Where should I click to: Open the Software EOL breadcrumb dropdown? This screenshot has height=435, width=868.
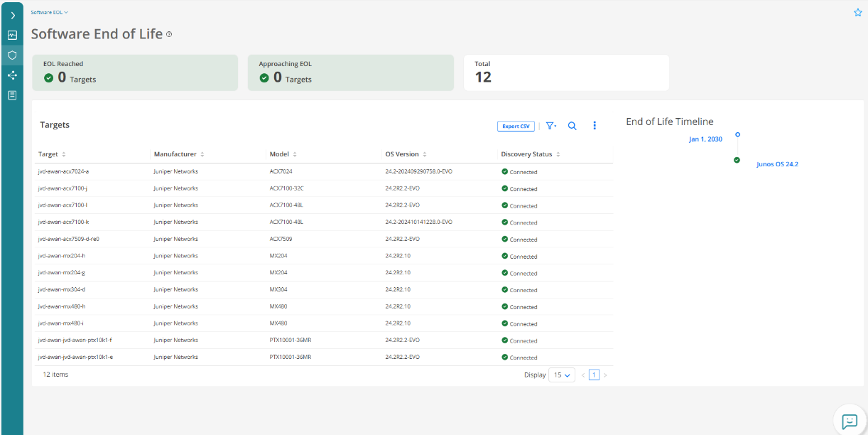(x=50, y=12)
